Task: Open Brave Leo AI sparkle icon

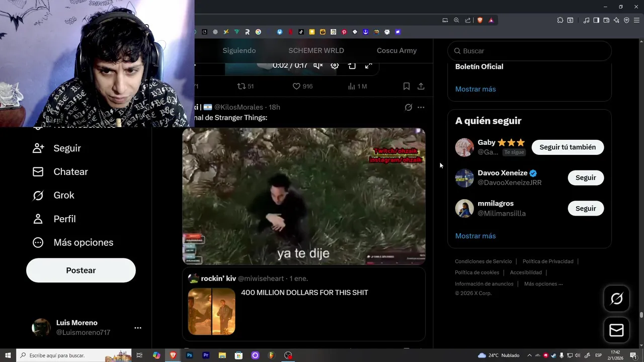Action: point(616,20)
